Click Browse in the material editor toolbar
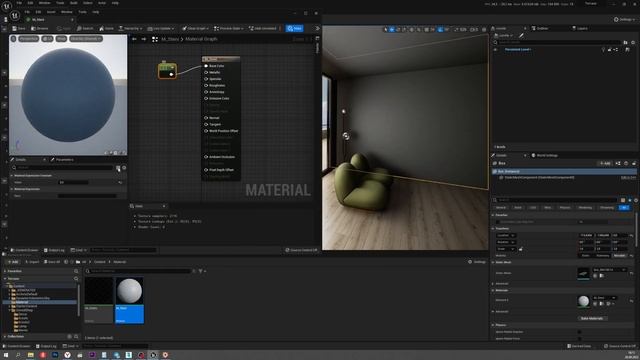640x360 pixels. pyautogui.click(x=40, y=29)
